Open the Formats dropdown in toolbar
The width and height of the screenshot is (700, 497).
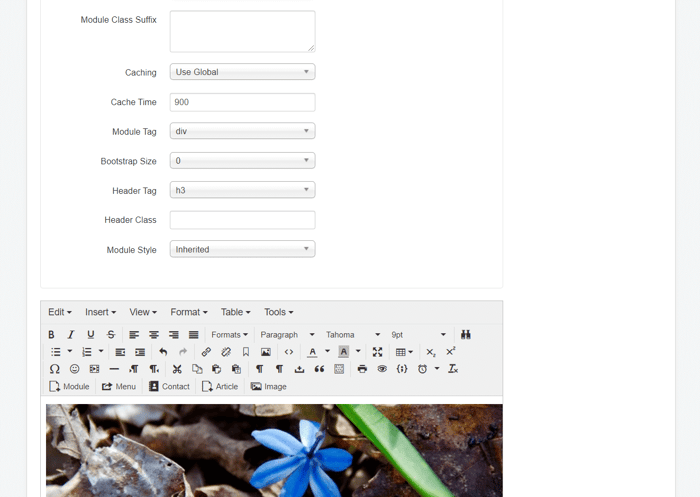pos(229,334)
